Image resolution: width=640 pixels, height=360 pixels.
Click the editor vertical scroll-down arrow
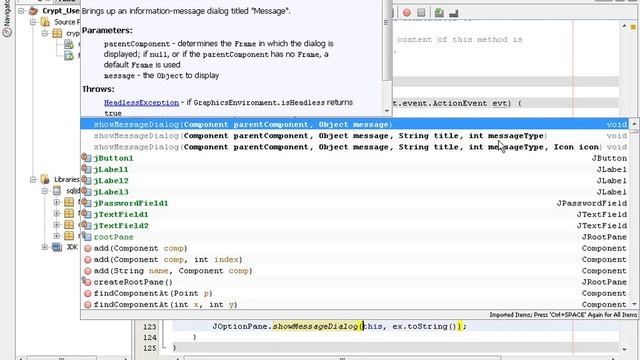click(x=624, y=349)
